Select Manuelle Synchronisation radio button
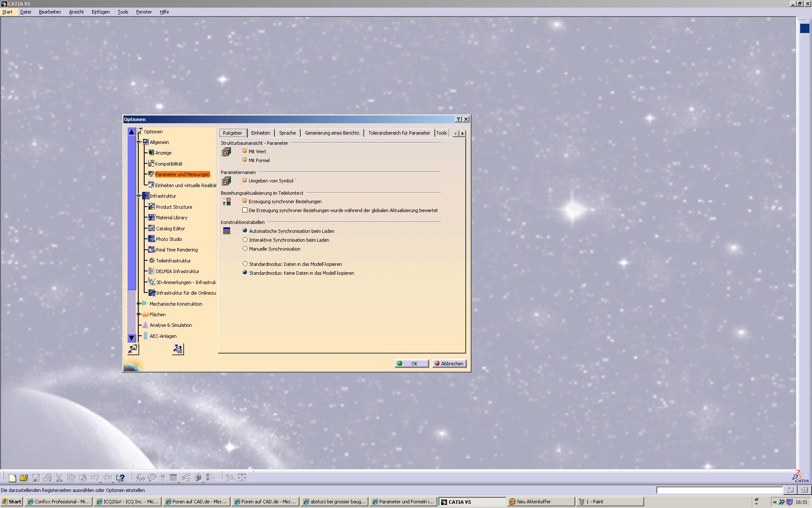Screen dimensions: 812x508 point(245,248)
